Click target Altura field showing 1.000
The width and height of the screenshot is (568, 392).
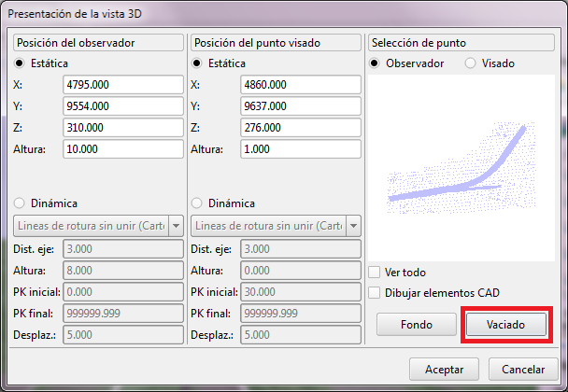point(301,148)
